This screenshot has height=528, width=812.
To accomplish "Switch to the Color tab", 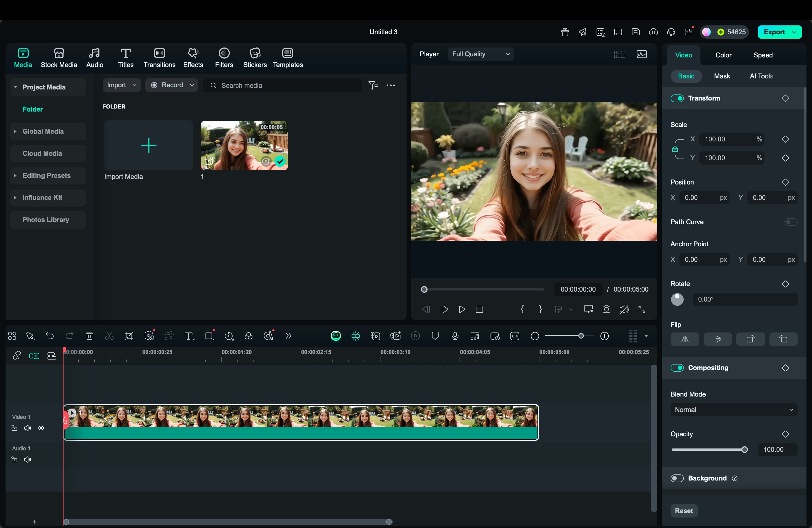I will click(x=723, y=55).
